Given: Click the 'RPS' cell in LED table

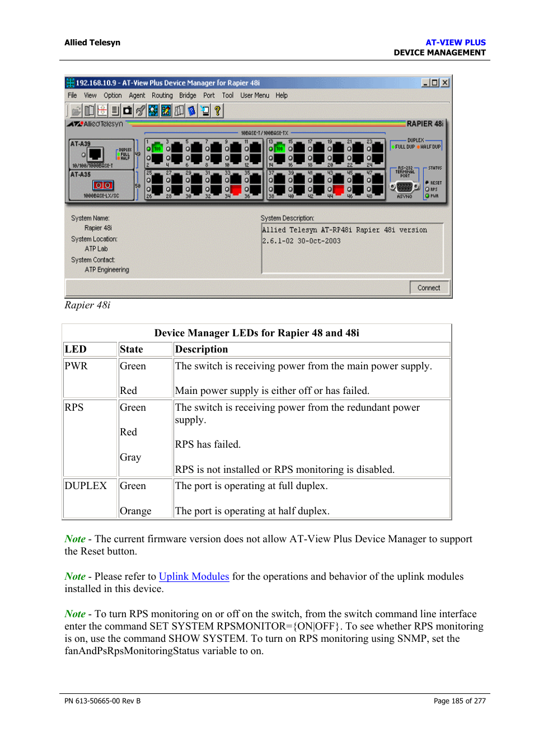Looking at the screenshot, I should 90,438.
